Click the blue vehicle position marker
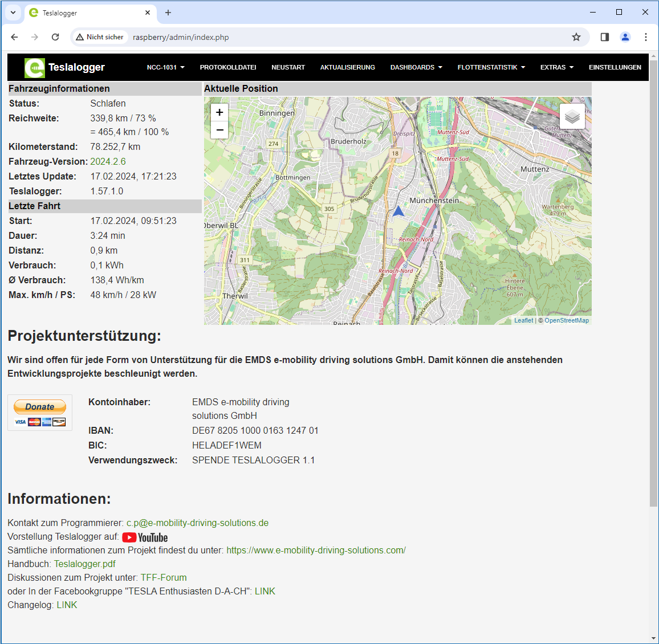 pyautogui.click(x=398, y=211)
